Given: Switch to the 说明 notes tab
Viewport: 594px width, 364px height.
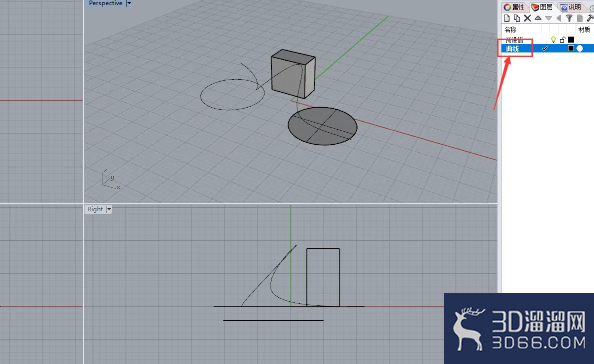Looking at the screenshot, I should [571, 7].
